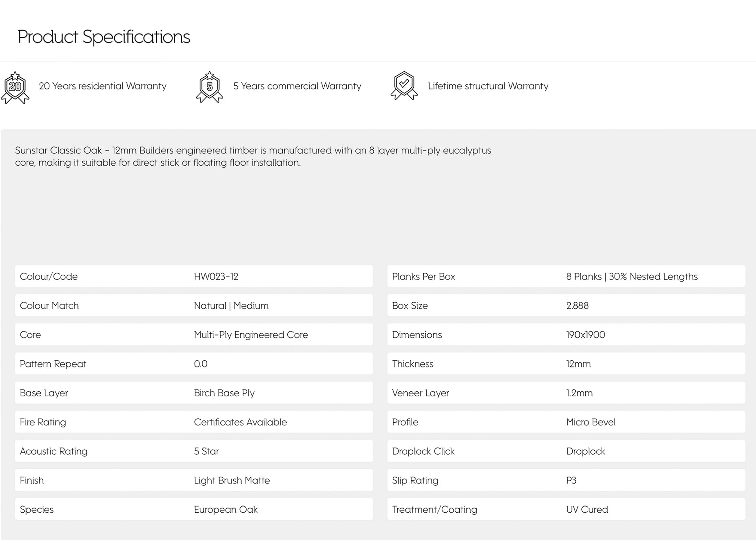Select the 'Certificates Available' value
The image size is (756, 540).
pos(240,422)
